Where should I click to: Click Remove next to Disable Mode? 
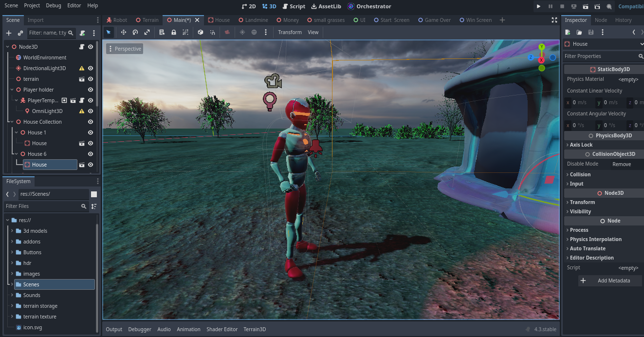coord(622,164)
